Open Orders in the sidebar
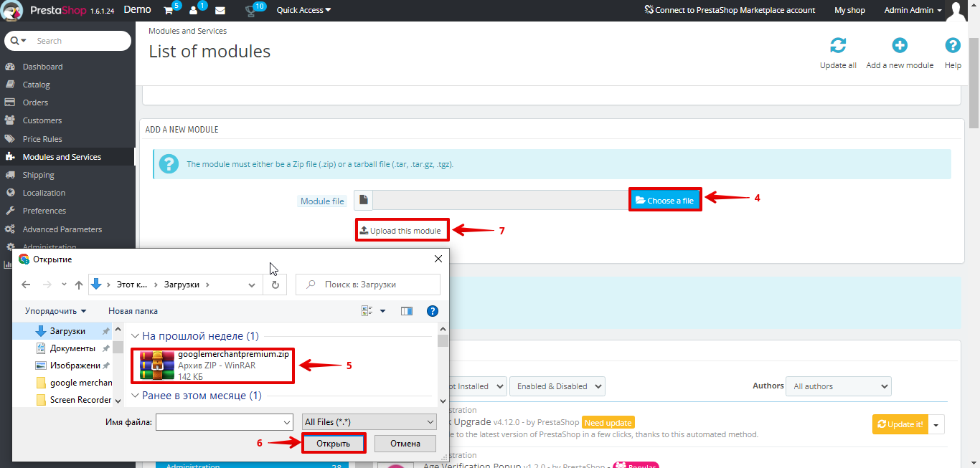Image resolution: width=980 pixels, height=468 pixels. coord(35,102)
